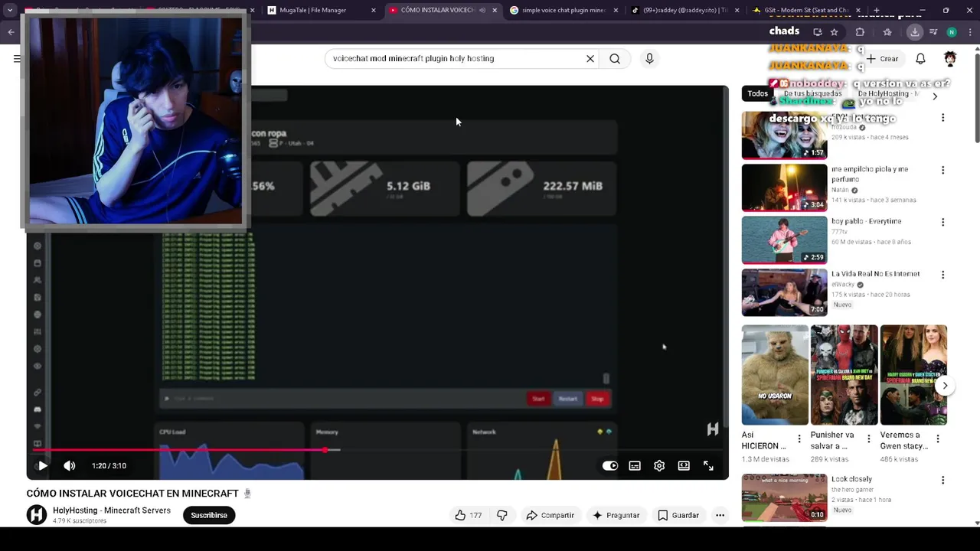Open browser extensions puzzle icon

860,32
